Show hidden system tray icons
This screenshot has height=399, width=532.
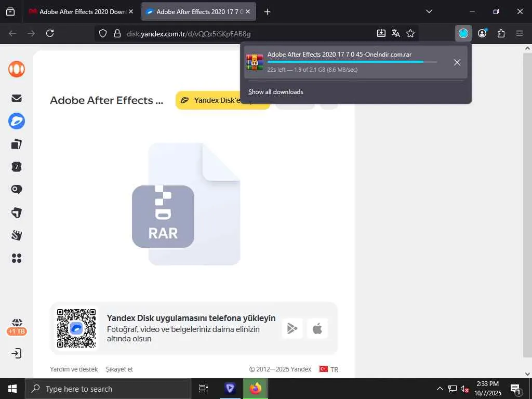click(440, 389)
